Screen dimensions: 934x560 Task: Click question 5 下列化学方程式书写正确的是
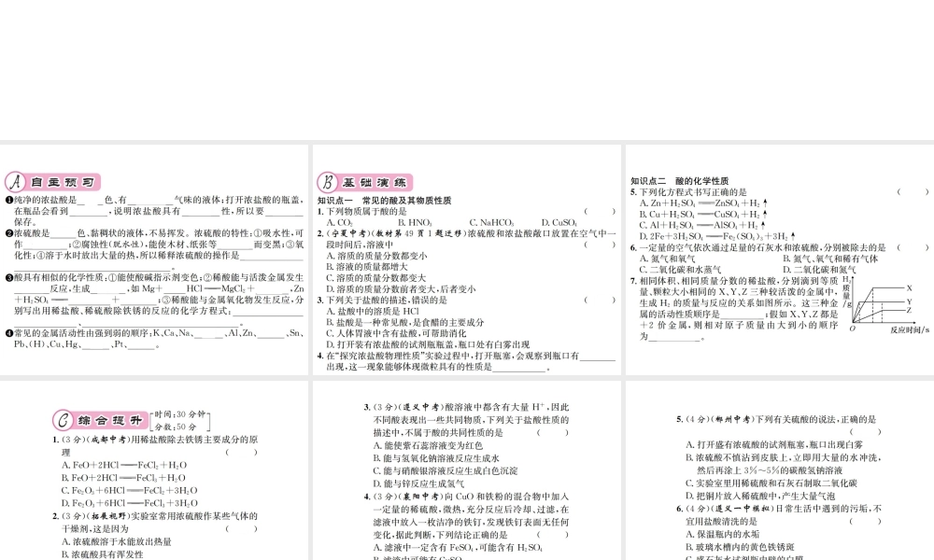[x=688, y=192]
